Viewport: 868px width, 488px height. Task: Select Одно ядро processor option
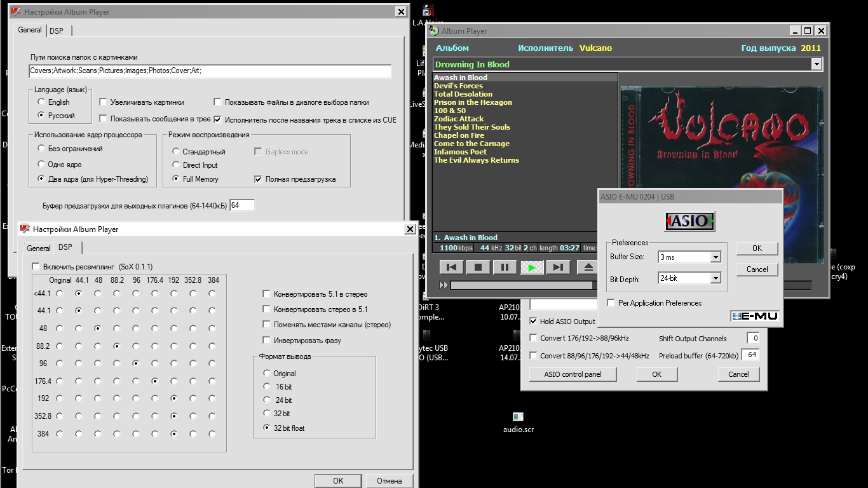pos(41,165)
